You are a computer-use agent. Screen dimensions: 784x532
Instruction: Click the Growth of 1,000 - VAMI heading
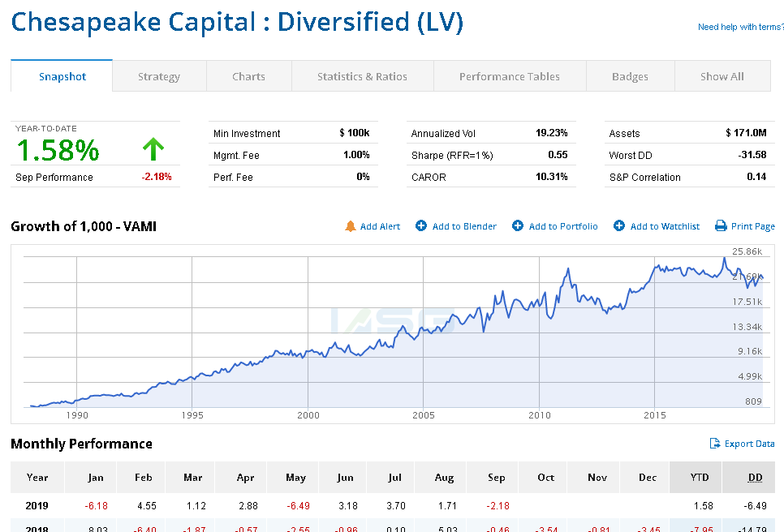[x=84, y=226]
